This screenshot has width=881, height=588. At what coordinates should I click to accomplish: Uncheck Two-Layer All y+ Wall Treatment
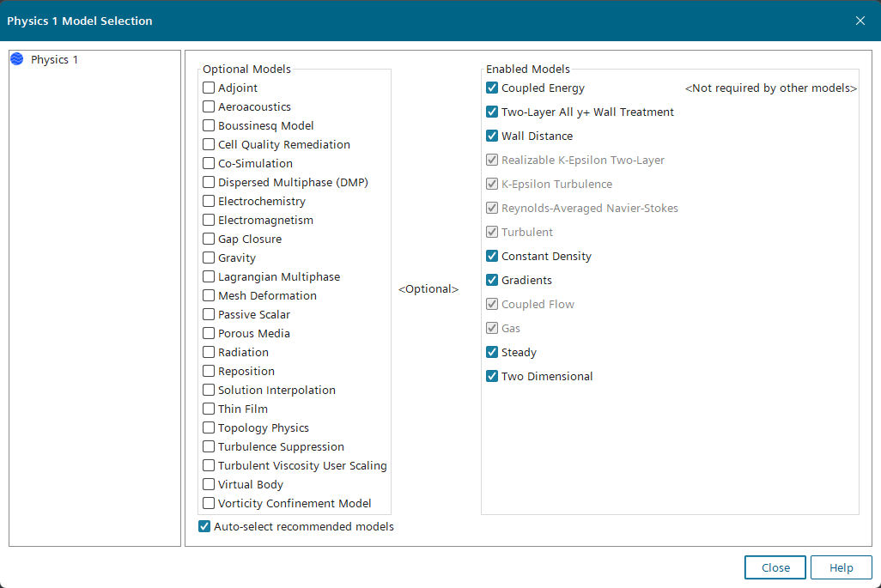click(492, 112)
